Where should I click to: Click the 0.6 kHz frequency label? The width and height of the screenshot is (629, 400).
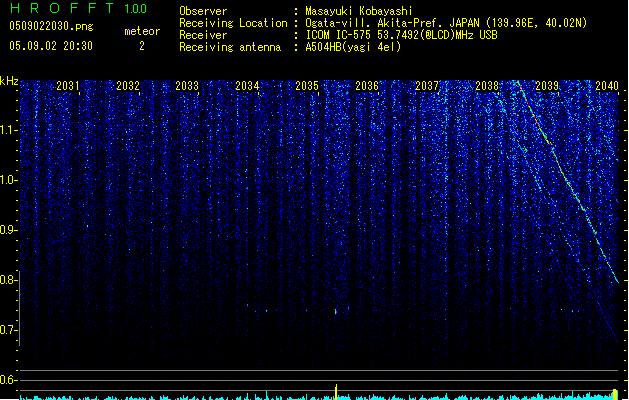click(x=8, y=380)
